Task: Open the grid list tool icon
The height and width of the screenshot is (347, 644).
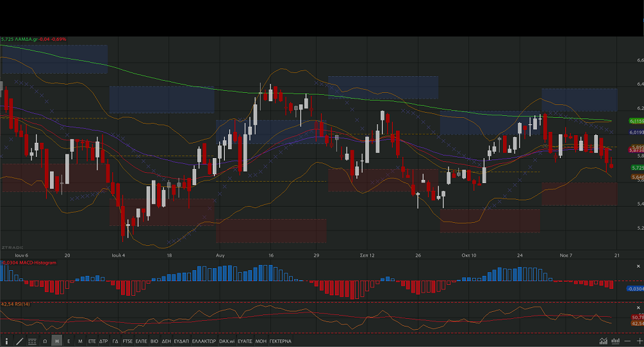Action: point(32,341)
